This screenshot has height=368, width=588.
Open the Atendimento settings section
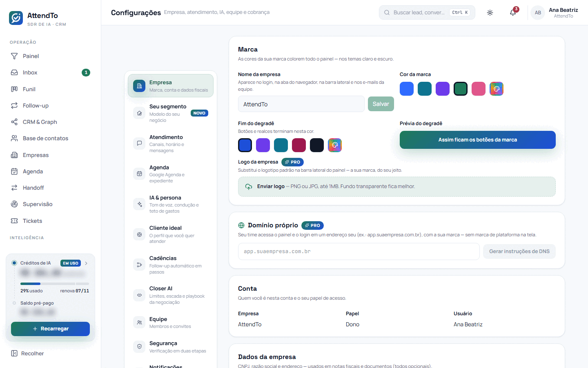(x=171, y=144)
